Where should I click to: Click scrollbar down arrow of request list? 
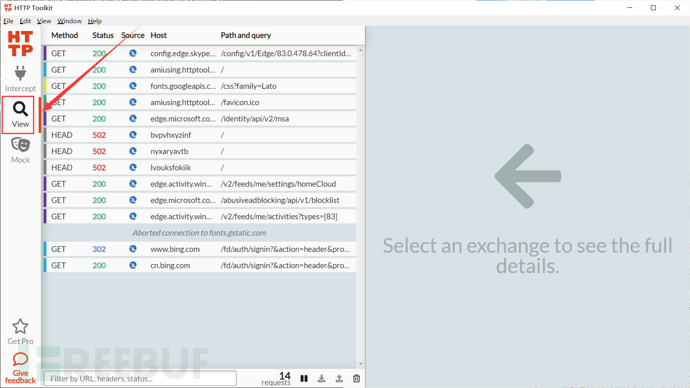[x=360, y=364]
